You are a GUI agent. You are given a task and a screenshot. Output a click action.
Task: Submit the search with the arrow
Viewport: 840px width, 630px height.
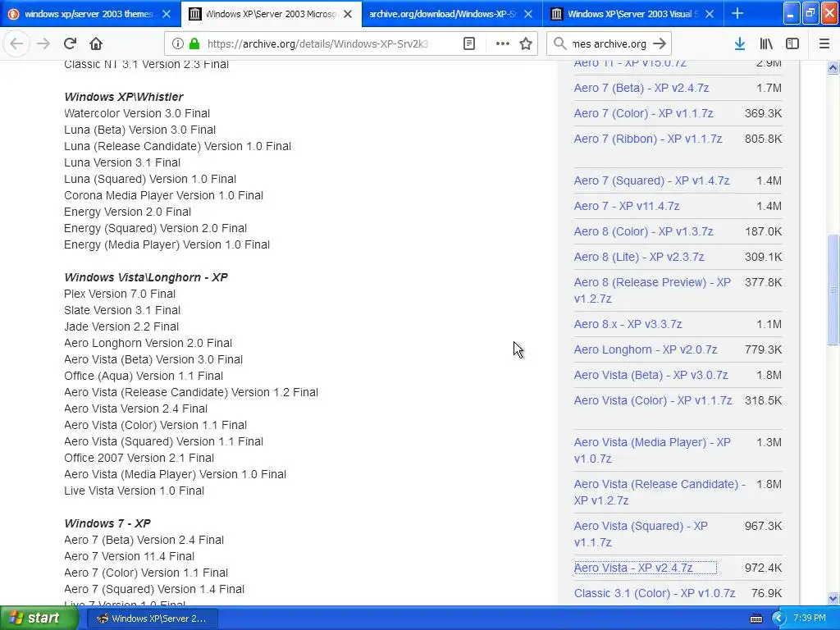click(x=660, y=43)
